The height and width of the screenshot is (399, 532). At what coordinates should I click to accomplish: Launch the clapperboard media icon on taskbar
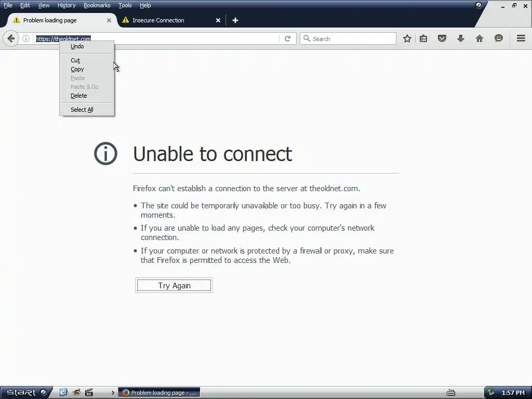click(89, 393)
